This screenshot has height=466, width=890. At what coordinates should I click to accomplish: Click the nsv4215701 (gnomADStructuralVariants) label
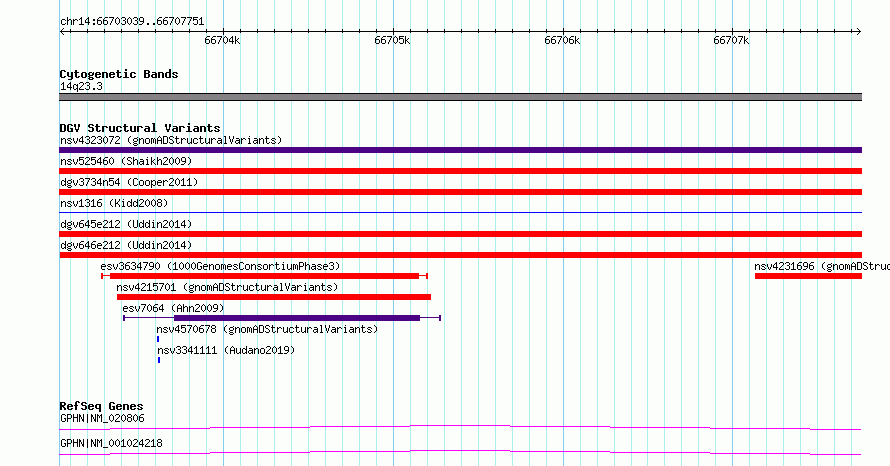click(227, 287)
